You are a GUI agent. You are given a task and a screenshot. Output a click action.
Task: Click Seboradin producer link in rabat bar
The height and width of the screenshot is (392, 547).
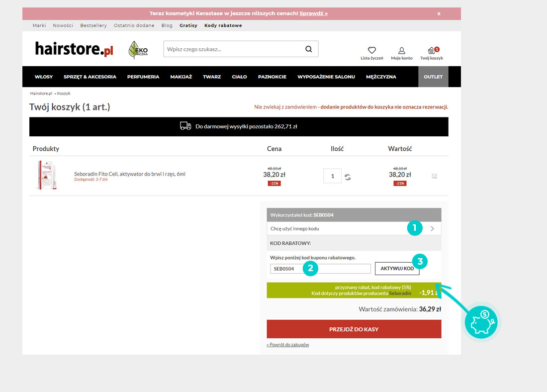400,294
